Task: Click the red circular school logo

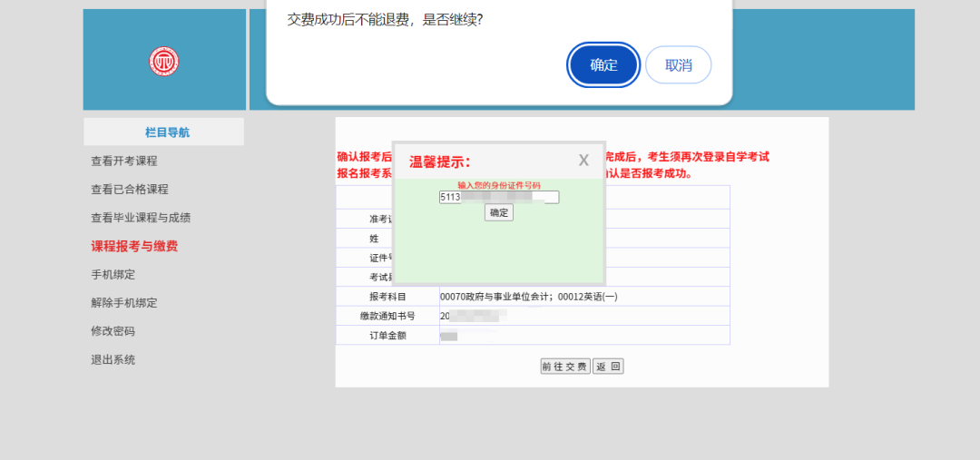Action: [164, 62]
